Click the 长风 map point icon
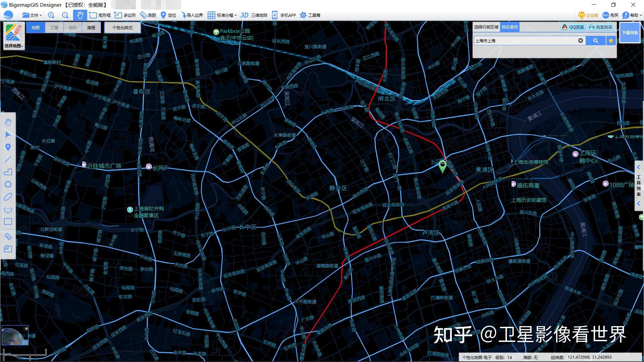Viewport: 644px width, 362px height. [x=149, y=166]
